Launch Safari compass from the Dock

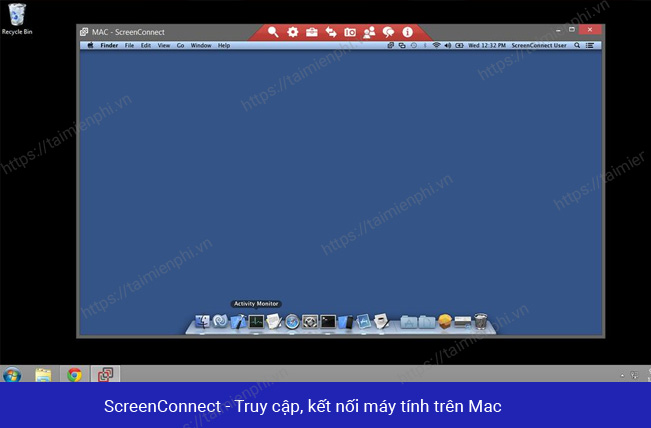click(292, 322)
